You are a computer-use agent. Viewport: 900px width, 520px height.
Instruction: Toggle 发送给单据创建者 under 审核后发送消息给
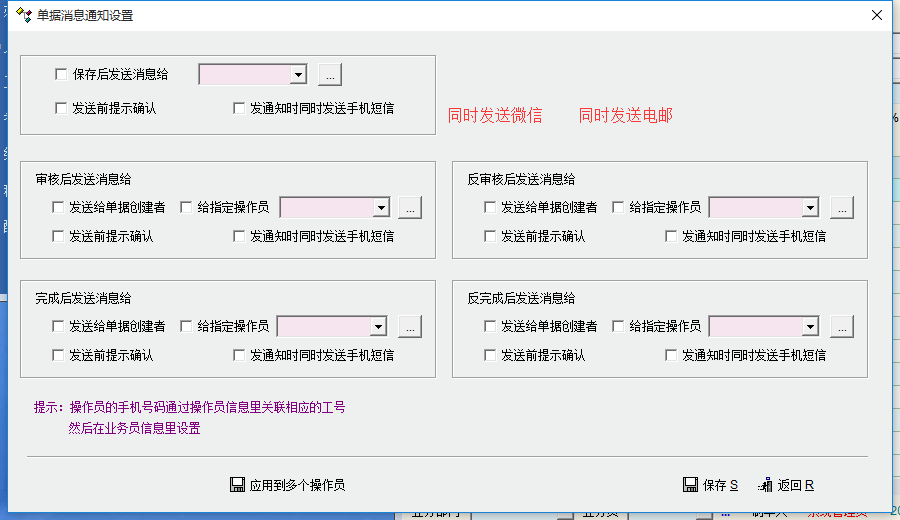[x=58, y=207]
